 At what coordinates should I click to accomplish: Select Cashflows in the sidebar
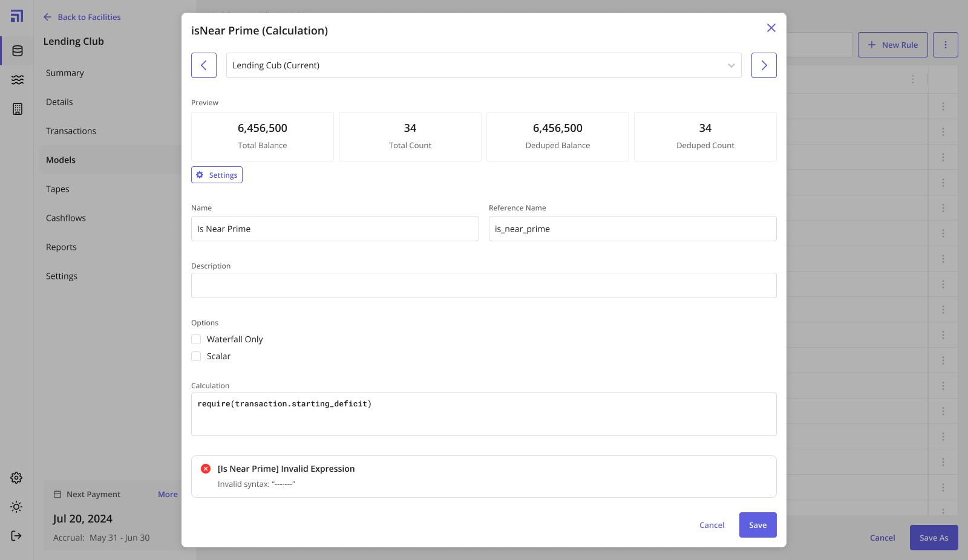(66, 218)
